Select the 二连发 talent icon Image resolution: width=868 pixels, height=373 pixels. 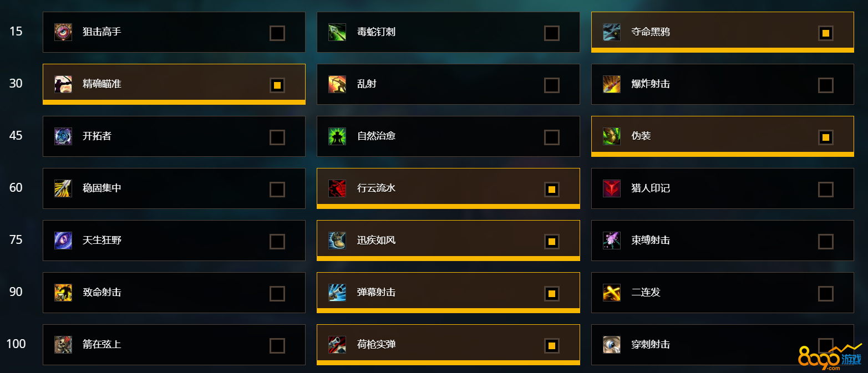coord(612,293)
